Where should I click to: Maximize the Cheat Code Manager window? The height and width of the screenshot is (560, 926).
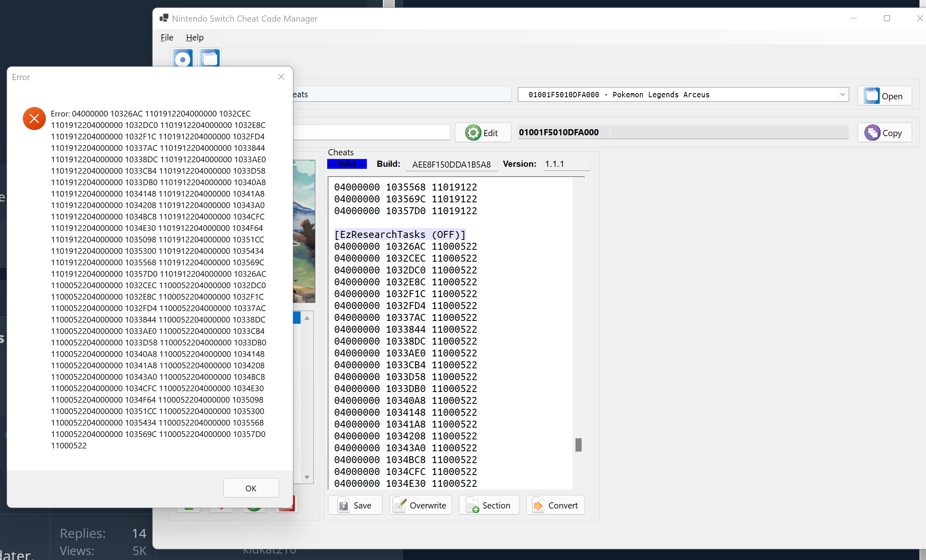tap(887, 18)
